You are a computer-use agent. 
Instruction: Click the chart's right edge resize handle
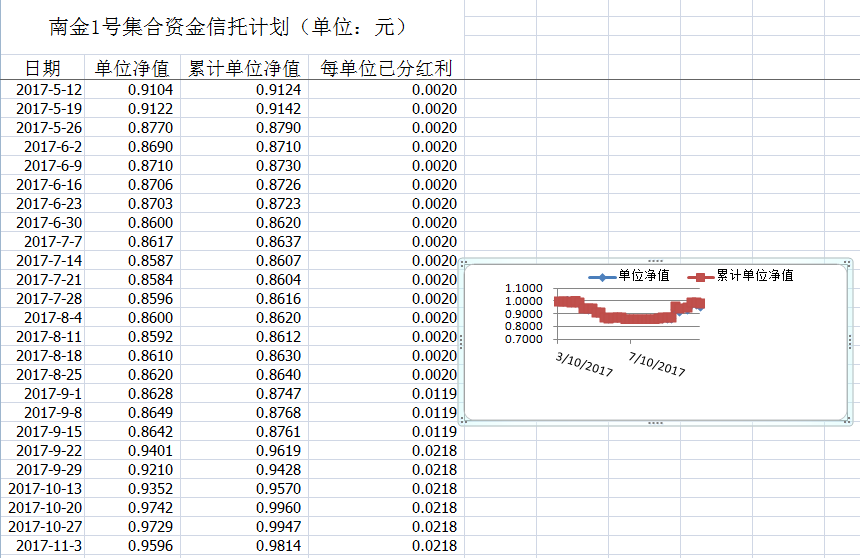pyautogui.click(x=849, y=341)
